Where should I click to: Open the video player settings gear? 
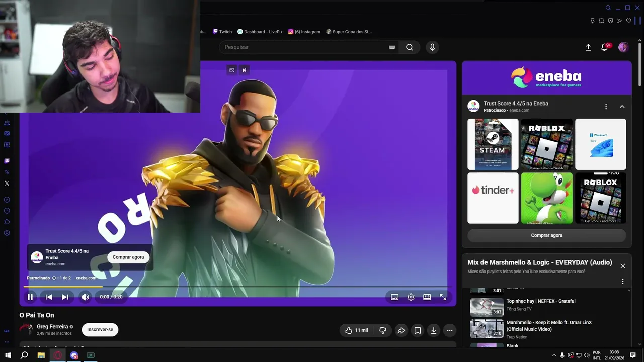coord(411,297)
